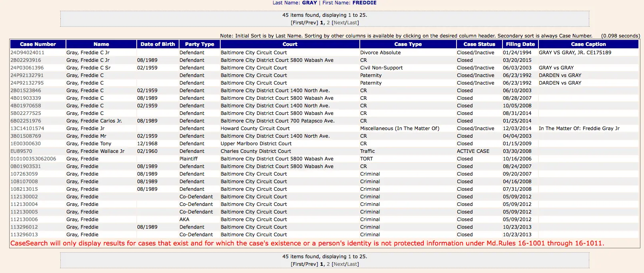Click Last in top pagination bar
Screen dimensions: 644x273
[352, 23]
